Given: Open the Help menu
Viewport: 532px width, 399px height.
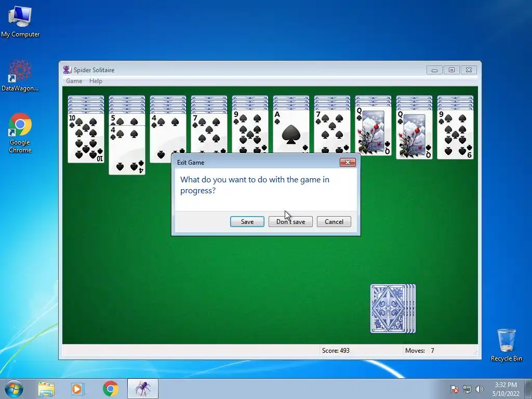Looking at the screenshot, I should (x=96, y=81).
